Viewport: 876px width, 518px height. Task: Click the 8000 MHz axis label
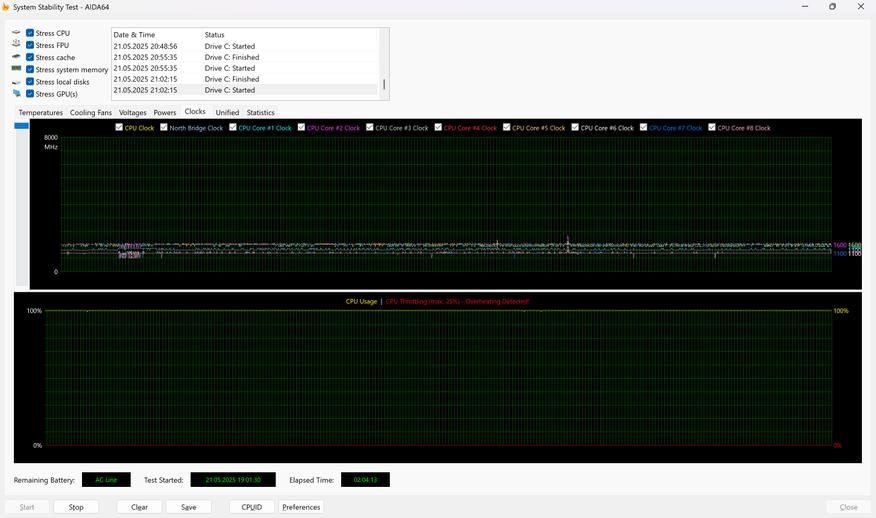coord(51,142)
